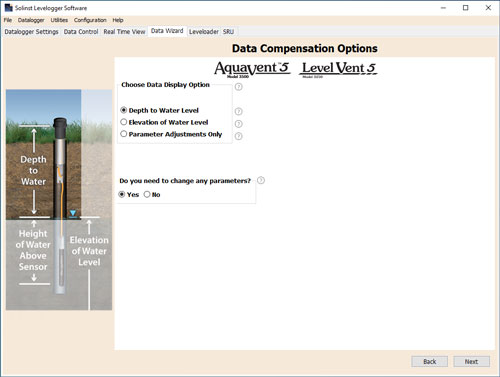Open the File menu
The image size is (500, 377).
[8, 20]
